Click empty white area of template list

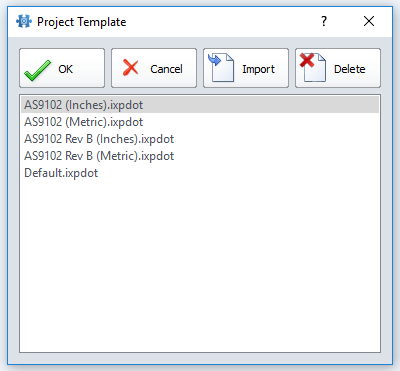click(200, 267)
